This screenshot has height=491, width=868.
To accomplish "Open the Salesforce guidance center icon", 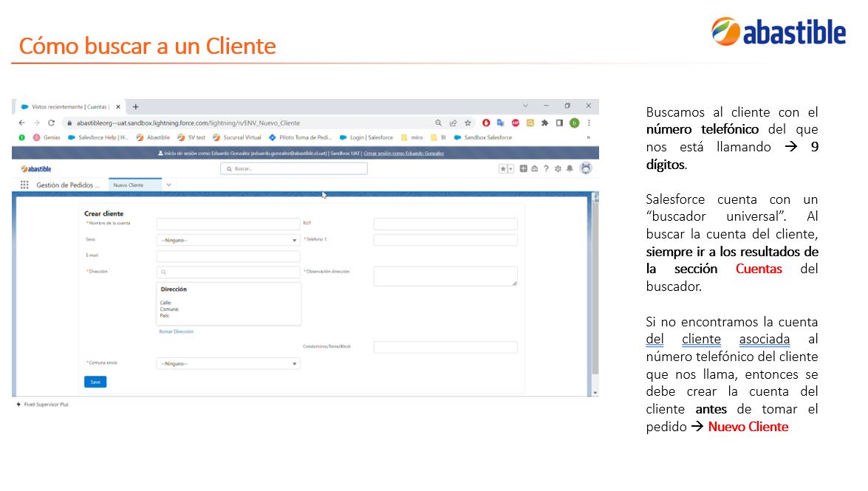I will tap(535, 169).
